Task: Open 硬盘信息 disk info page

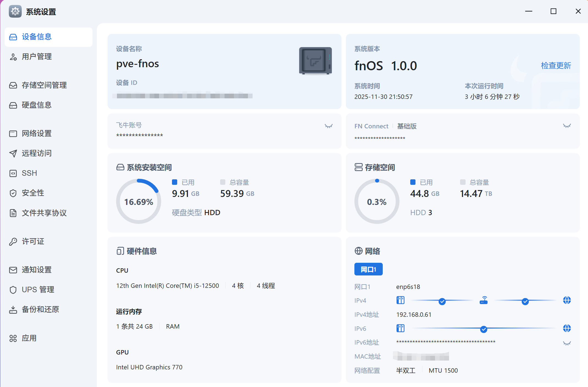Action: (x=37, y=105)
